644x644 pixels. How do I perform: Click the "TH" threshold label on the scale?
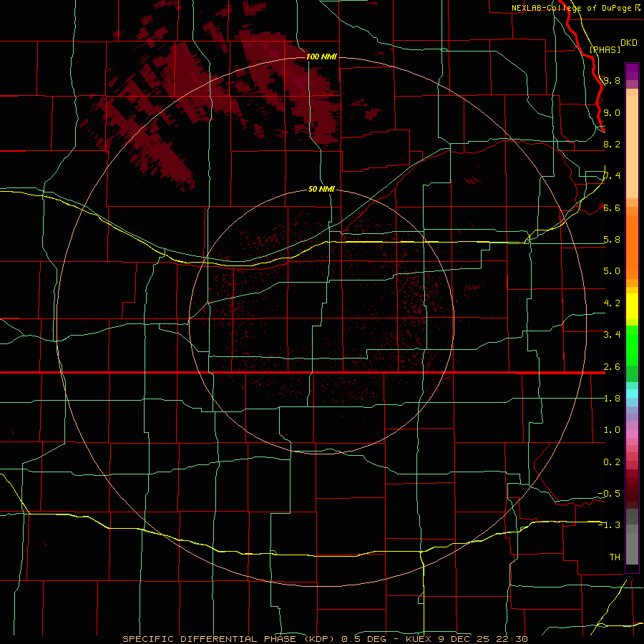(615, 557)
